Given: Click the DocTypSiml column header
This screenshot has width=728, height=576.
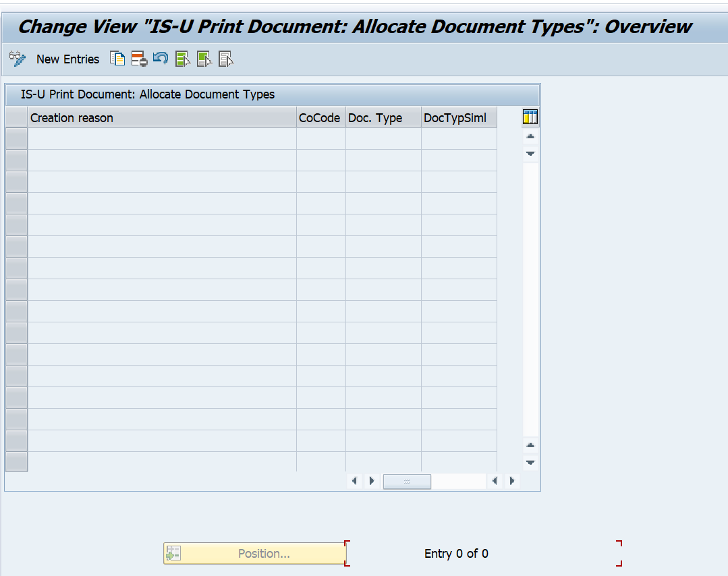Looking at the screenshot, I should (459, 118).
